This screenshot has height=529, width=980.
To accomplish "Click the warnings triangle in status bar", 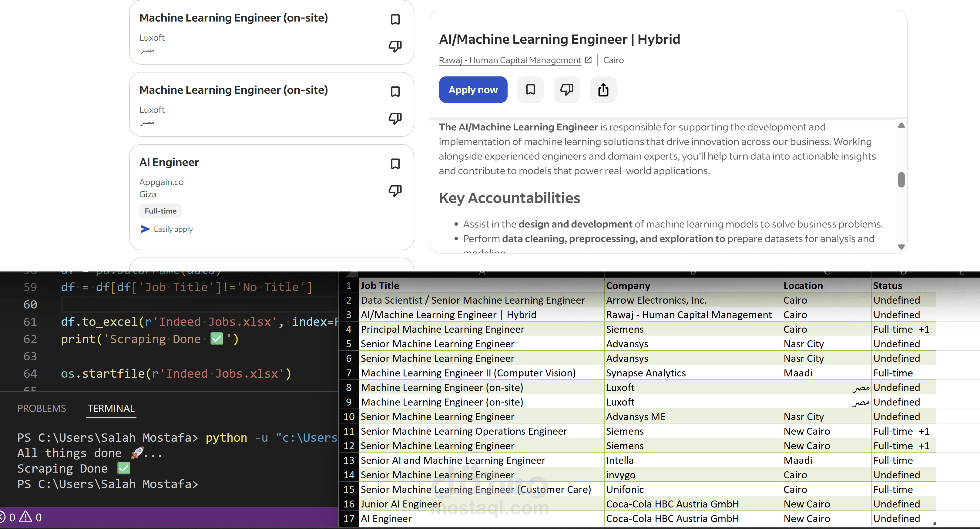I will coord(25,517).
